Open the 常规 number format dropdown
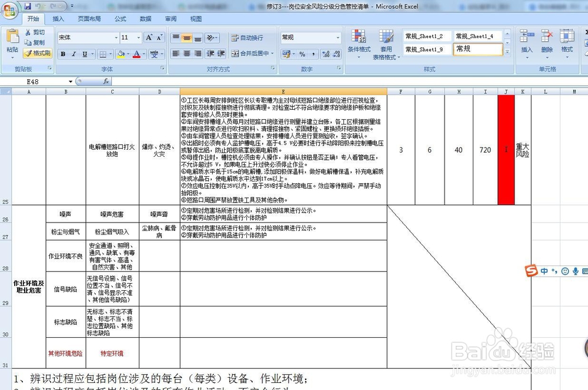This screenshot has width=588, height=390. tap(338, 38)
